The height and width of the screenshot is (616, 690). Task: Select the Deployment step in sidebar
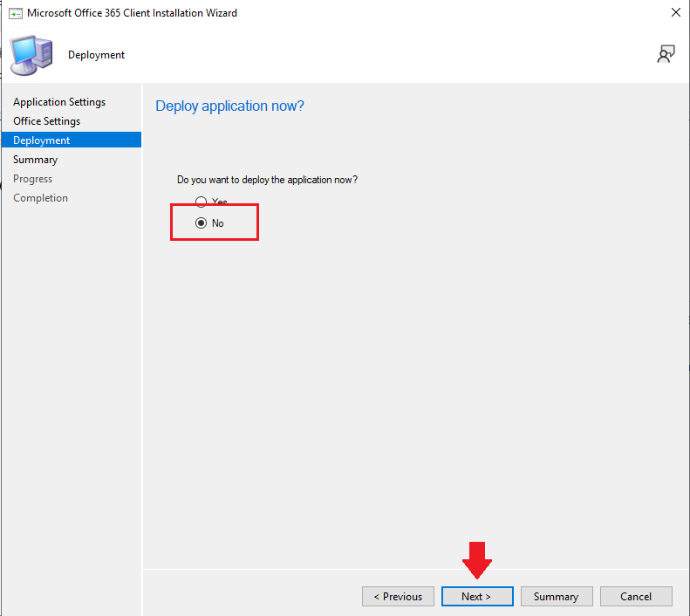(72, 140)
